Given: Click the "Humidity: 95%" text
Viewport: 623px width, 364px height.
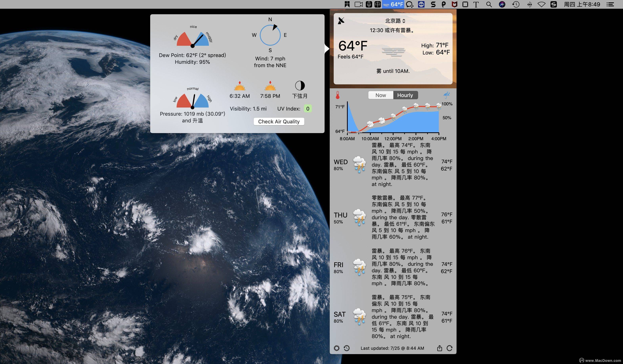Looking at the screenshot, I should pyautogui.click(x=192, y=62).
